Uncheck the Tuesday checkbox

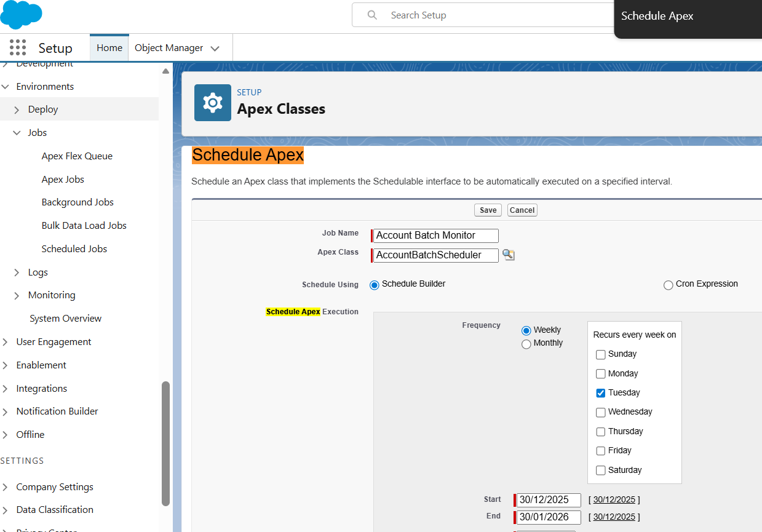point(601,393)
